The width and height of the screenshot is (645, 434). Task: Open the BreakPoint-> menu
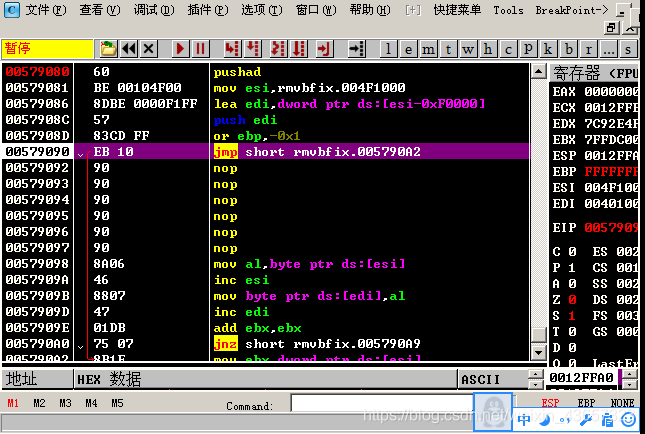click(x=571, y=10)
